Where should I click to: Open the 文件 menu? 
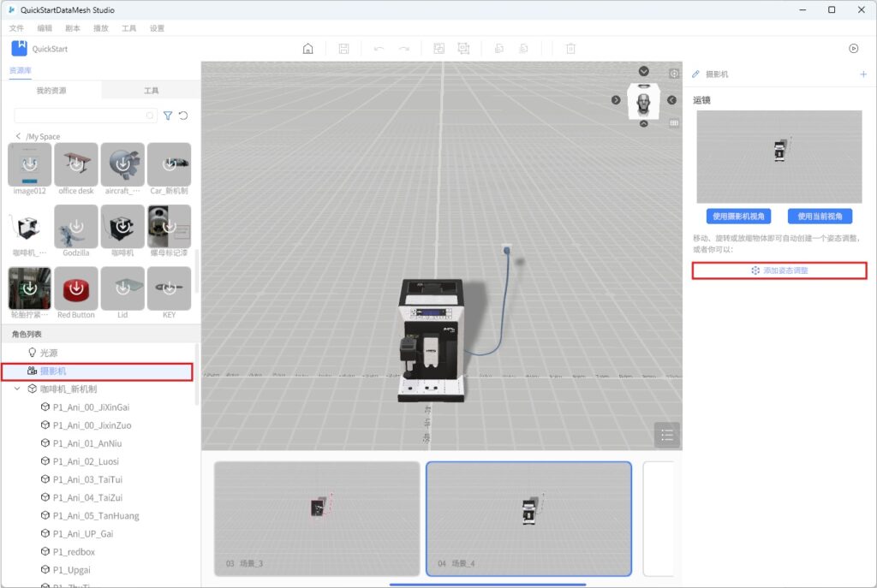[x=16, y=28]
